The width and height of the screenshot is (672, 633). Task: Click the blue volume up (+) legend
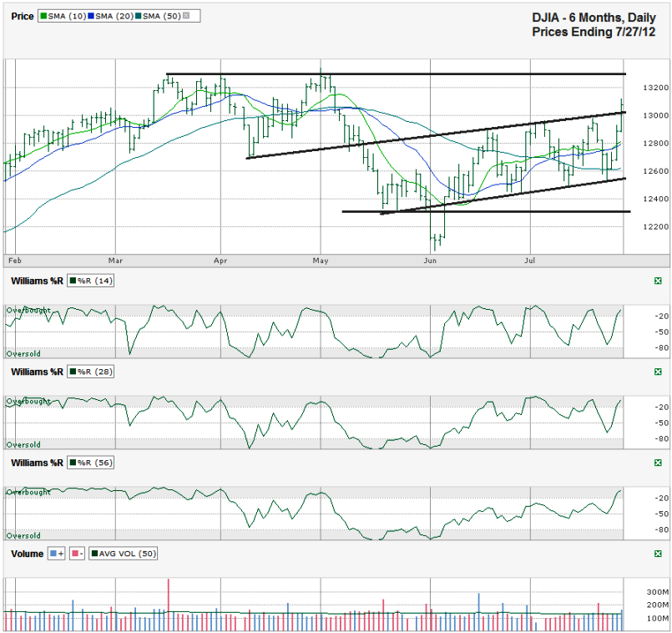coord(56,554)
